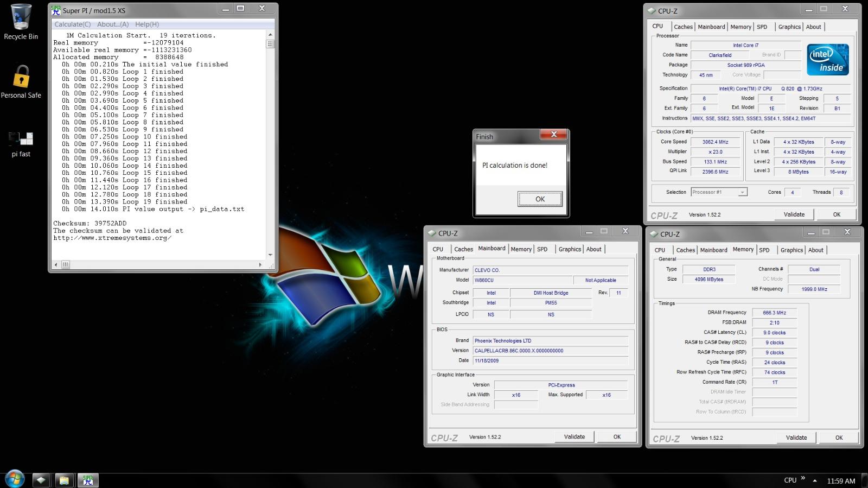Click Validate in Memory CPU-Z window

point(796,438)
